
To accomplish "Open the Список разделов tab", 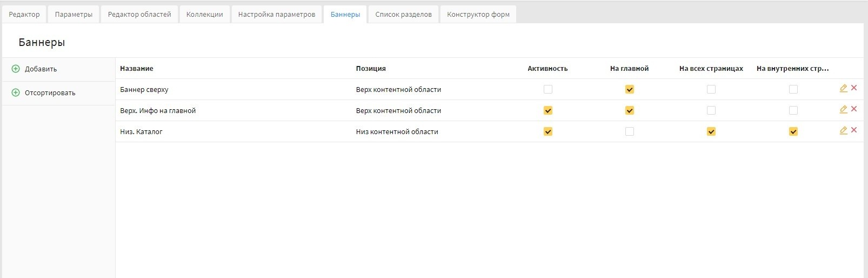I will tap(403, 15).
